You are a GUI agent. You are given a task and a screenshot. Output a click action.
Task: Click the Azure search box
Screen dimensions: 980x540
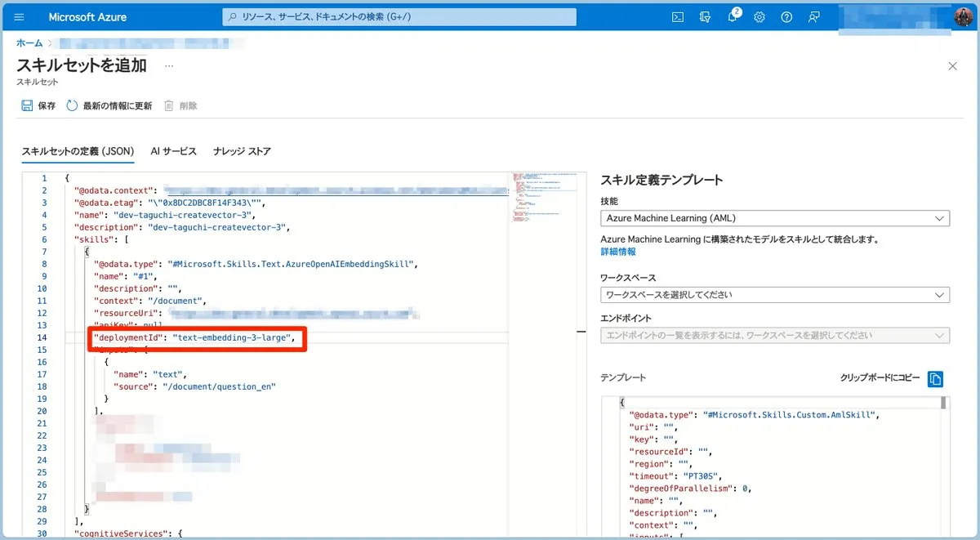(x=399, y=17)
